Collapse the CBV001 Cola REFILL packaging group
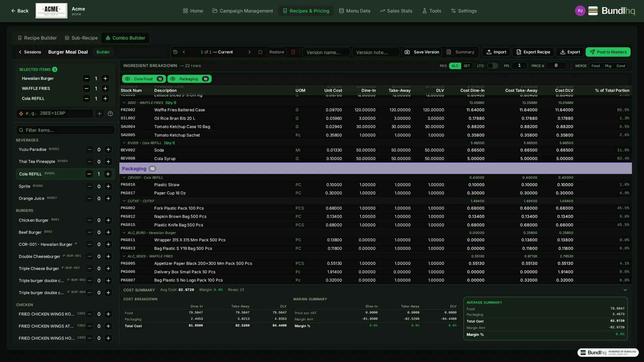This screenshot has height=362, width=644. coord(124,178)
